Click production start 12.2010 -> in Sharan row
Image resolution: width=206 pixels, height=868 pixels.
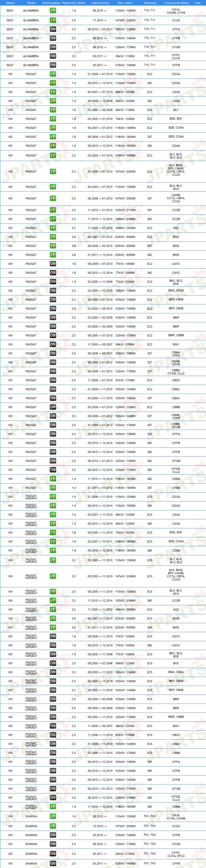(100, 826)
